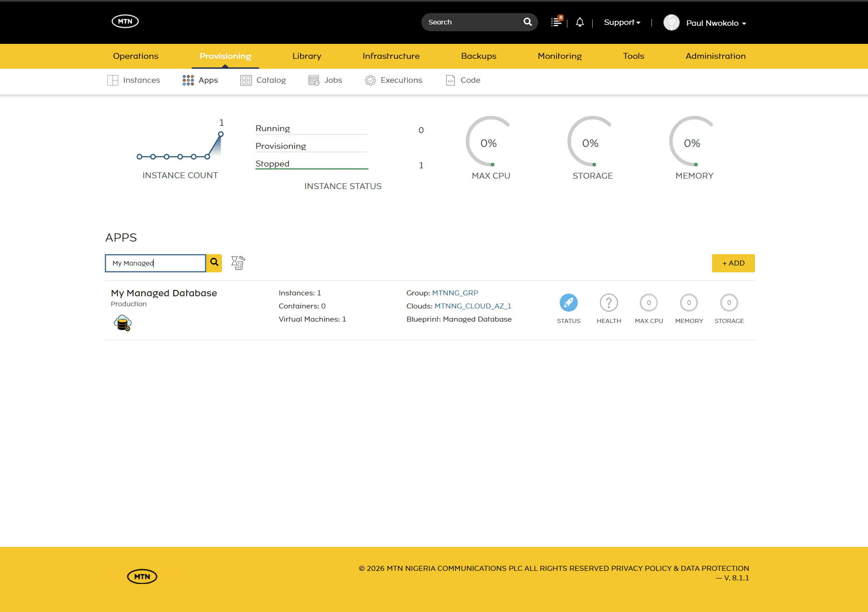
Task: Focus the apps filter input field
Action: pyautogui.click(x=156, y=263)
